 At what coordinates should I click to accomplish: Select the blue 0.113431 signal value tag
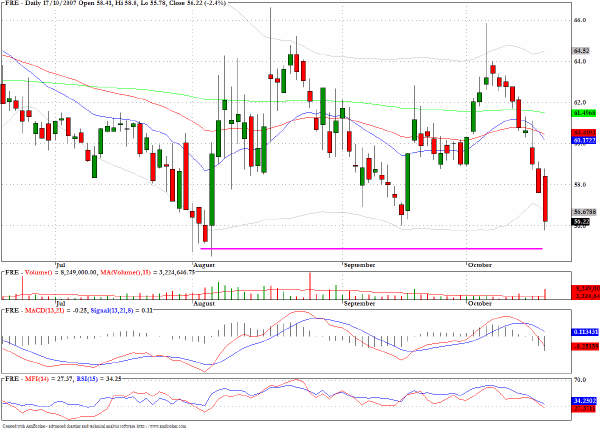[x=585, y=332]
